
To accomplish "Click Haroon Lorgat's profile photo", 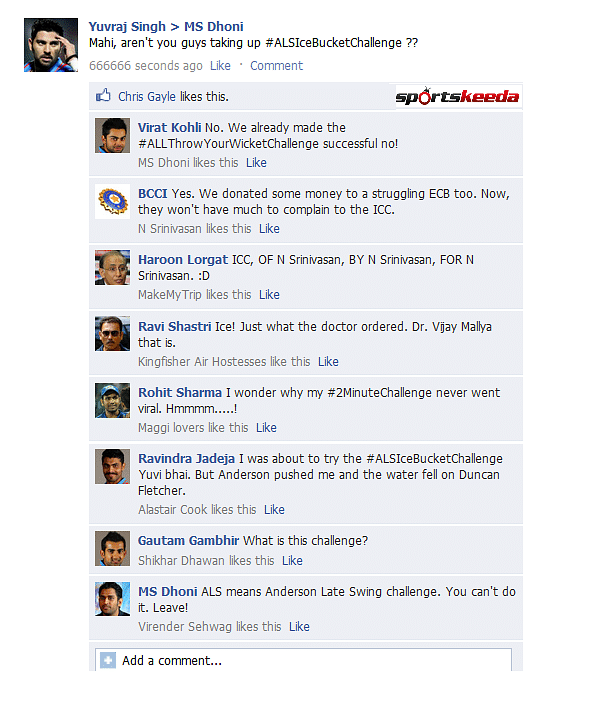I will [112, 268].
